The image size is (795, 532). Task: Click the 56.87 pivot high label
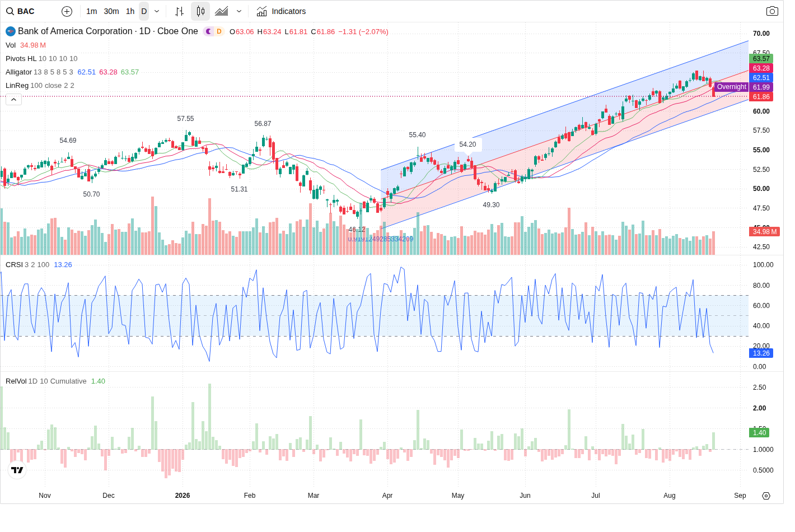pos(263,124)
